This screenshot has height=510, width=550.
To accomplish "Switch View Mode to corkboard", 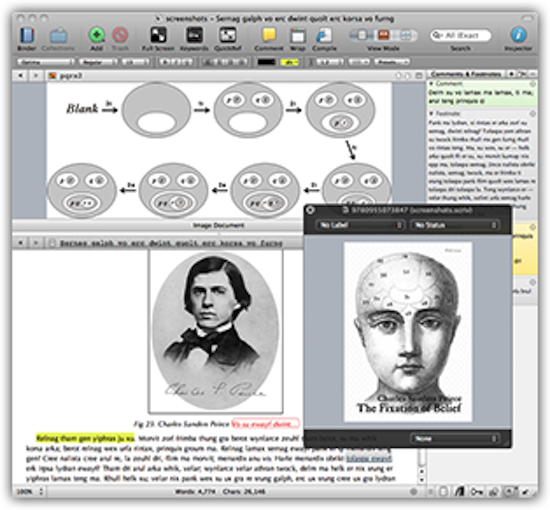I will pos(384,35).
